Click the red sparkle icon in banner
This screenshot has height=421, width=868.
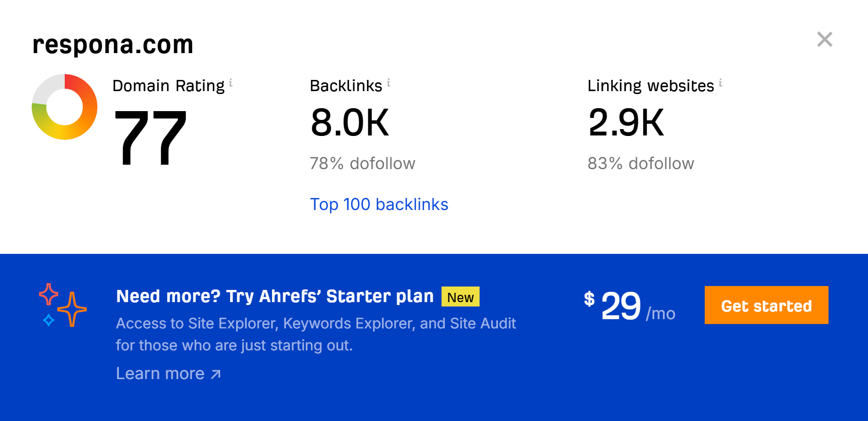coord(49,294)
